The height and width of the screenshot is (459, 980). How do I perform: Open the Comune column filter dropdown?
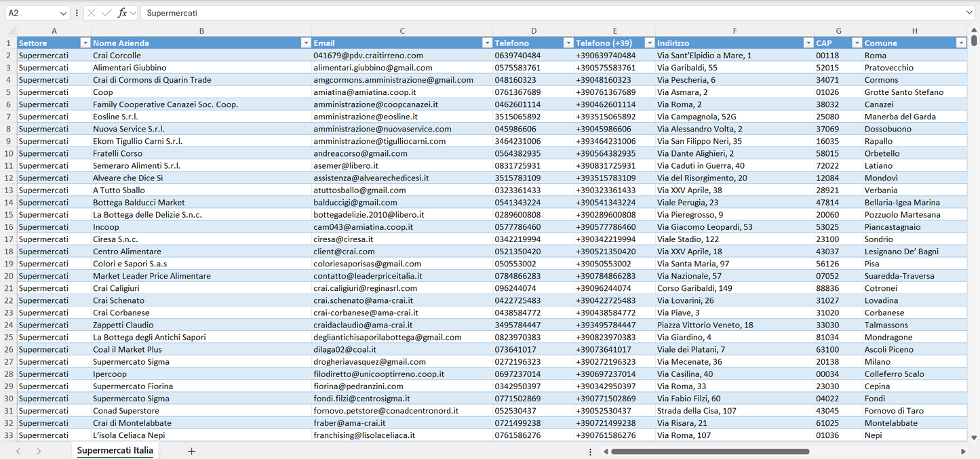point(961,43)
